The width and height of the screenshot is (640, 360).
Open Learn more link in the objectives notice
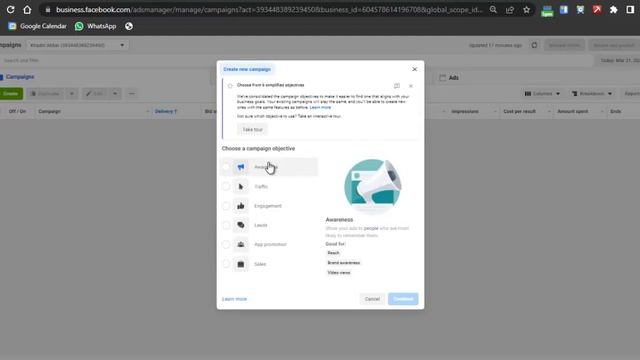[320, 107]
